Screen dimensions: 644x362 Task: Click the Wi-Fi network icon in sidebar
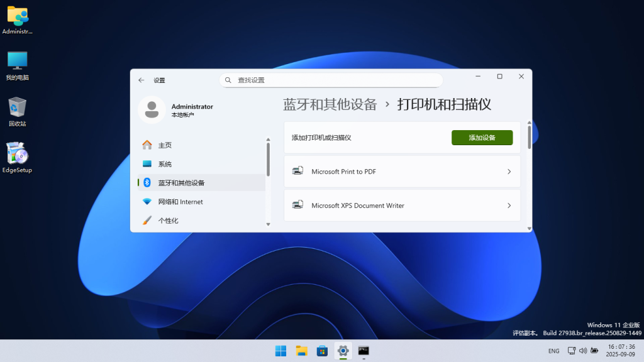pyautogui.click(x=147, y=202)
